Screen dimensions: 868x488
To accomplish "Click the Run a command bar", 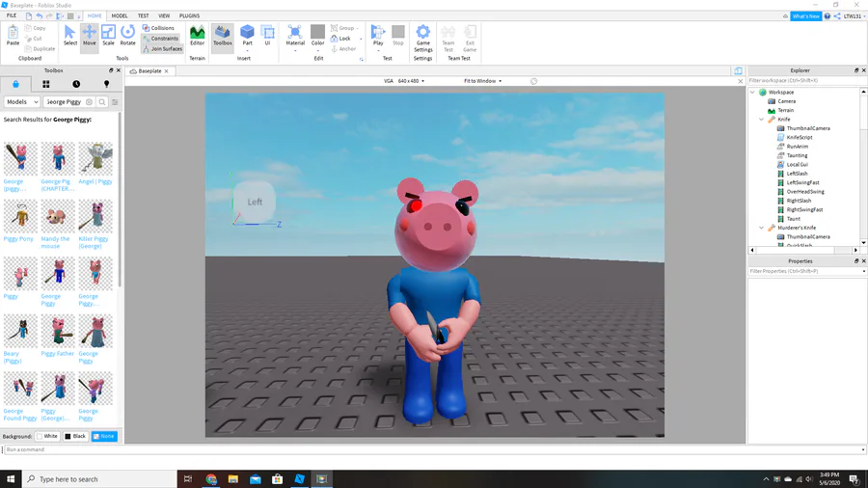I will point(433,449).
